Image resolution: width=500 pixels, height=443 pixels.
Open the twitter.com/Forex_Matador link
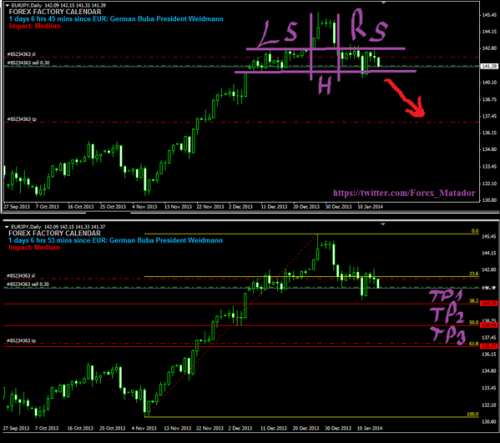click(x=404, y=193)
